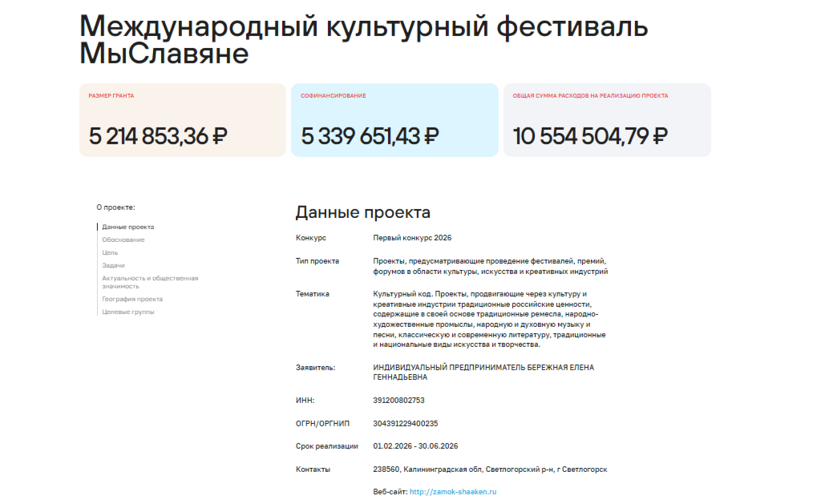
Task: Click the ОГРН/ОГРНИП number value
Action: coord(405,423)
